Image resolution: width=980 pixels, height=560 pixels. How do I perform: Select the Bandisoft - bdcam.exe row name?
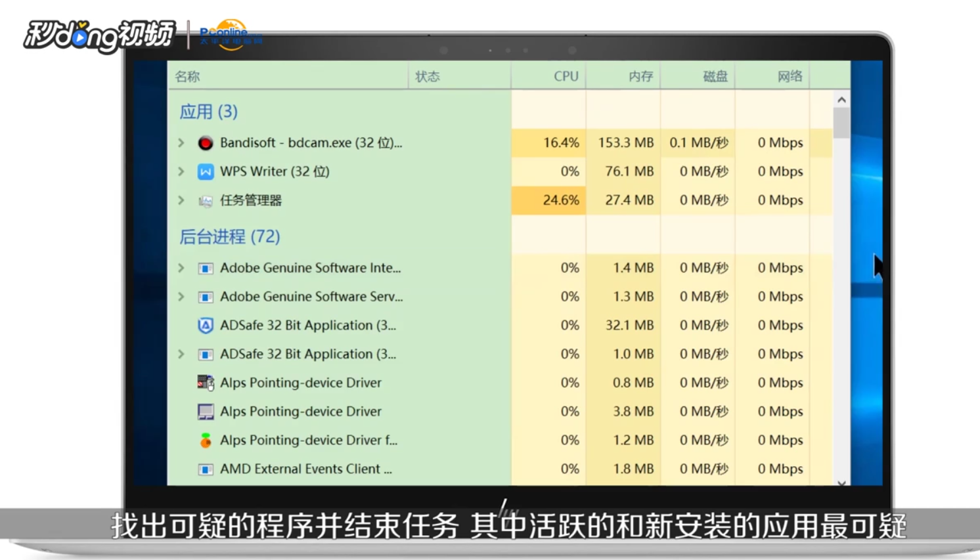tap(311, 142)
